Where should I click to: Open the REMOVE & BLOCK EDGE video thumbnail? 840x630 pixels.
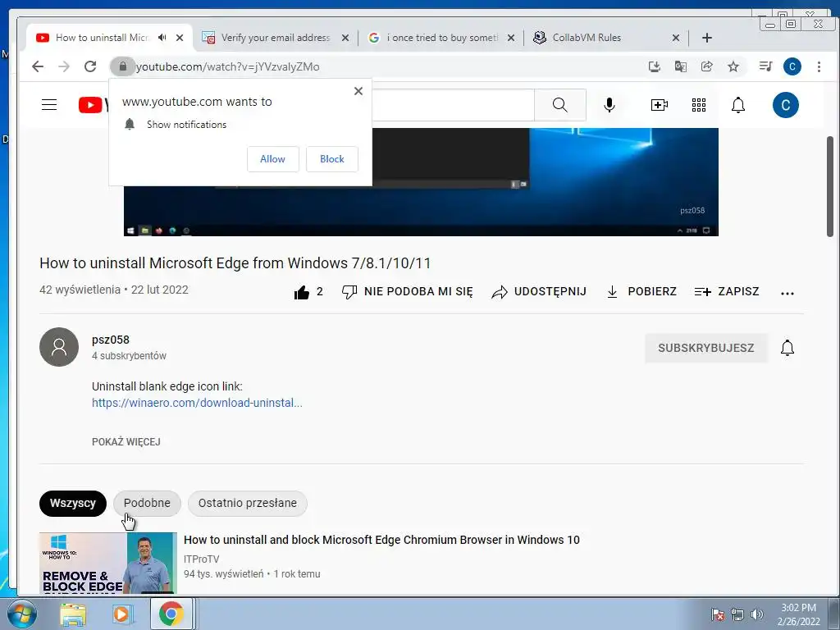[108, 563]
